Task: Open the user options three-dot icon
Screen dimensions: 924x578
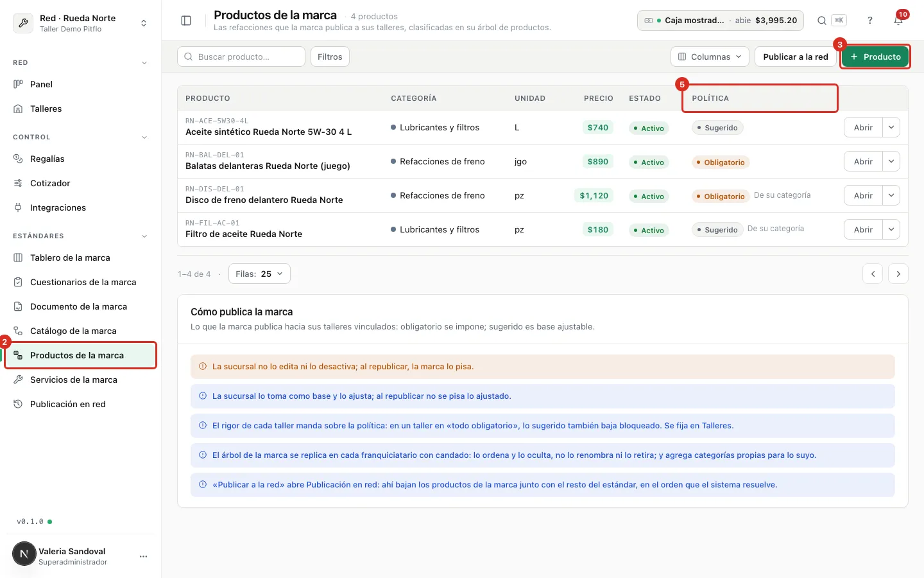Action: click(x=144, y=556)
